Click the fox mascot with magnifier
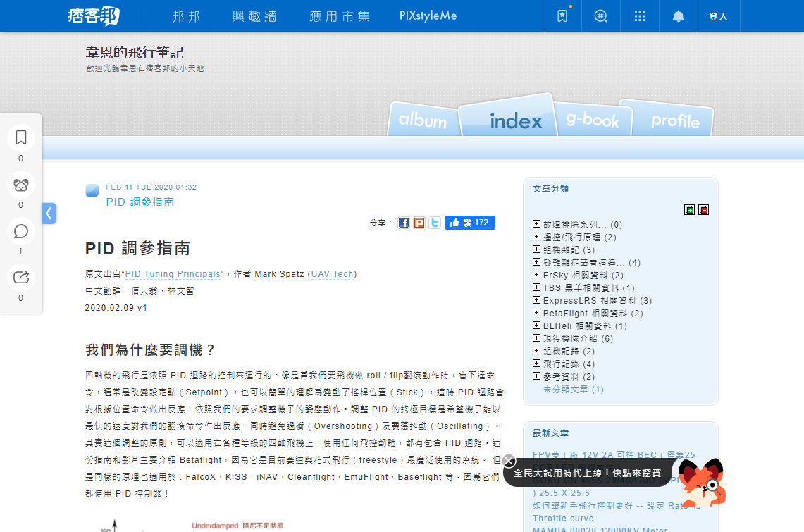This screenshot has height=532, width=804. [703, 483]
